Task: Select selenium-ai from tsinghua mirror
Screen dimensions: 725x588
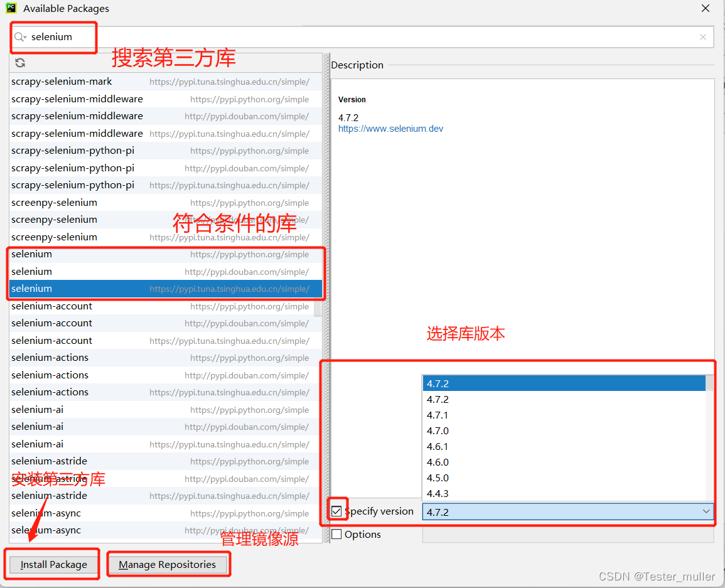Action: [x=166, y=444]
